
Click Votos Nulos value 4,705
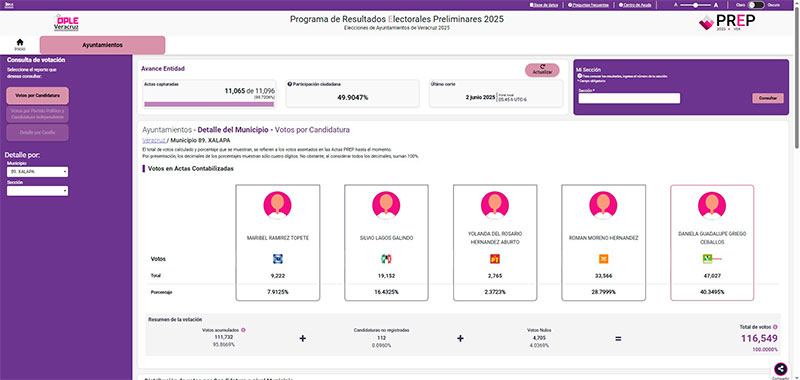click(x=539, y=338)
